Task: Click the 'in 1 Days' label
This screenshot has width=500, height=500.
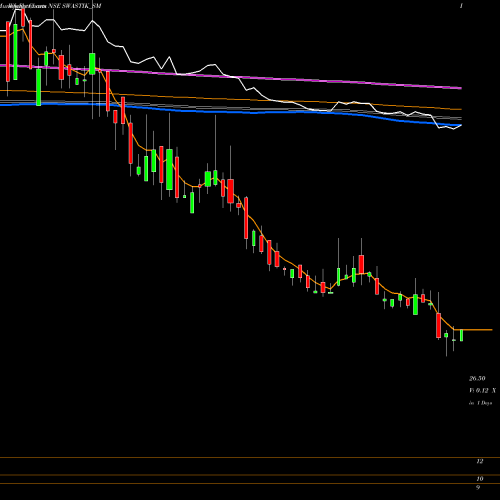Action: point(480,403)
